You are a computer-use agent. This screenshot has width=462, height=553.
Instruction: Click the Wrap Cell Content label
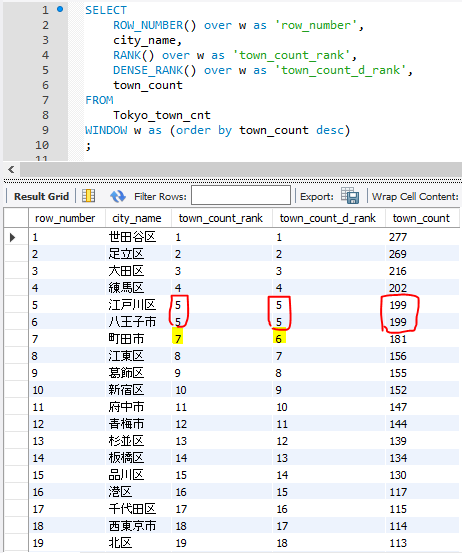pos(415,196)
